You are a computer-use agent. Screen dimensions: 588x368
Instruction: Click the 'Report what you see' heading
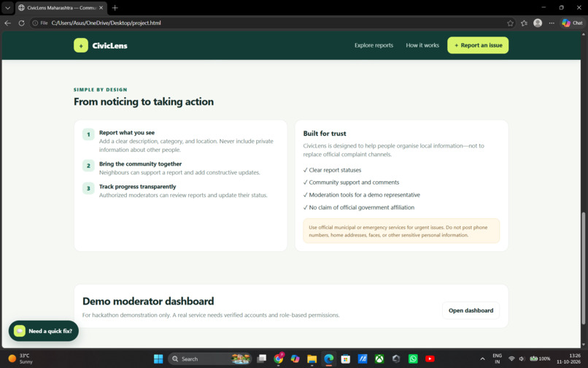click(x=127, y=133)
